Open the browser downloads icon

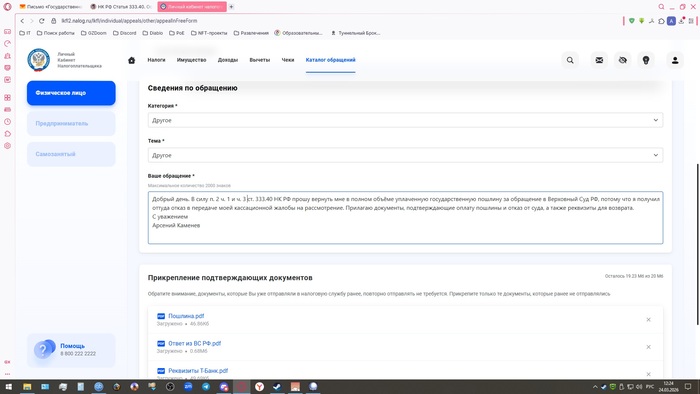pyautogui.click(x=682, y=21)
